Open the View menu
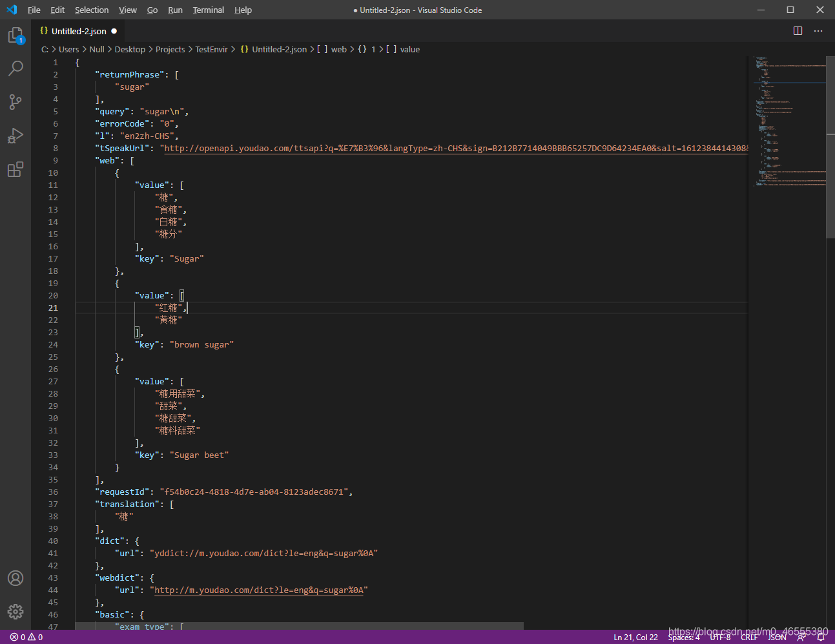This screenshot has height=644, width=835. click(128, 10)
